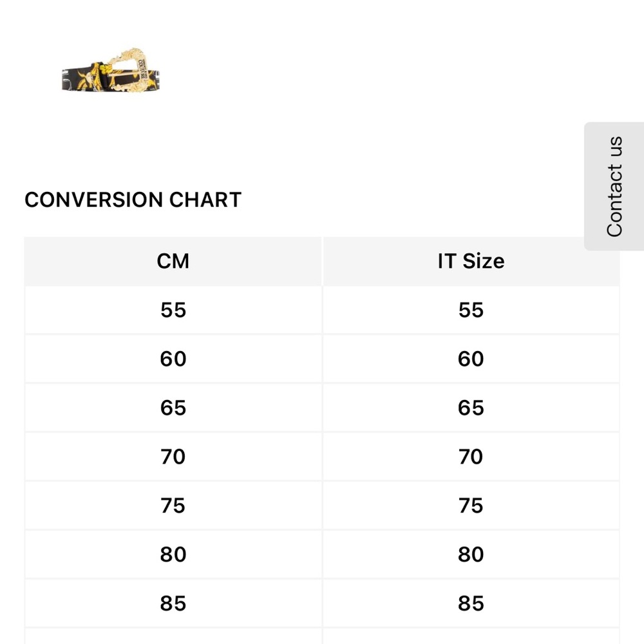Click the 75 value in CM column
This screenshot has width=644, height=644.
173,506
